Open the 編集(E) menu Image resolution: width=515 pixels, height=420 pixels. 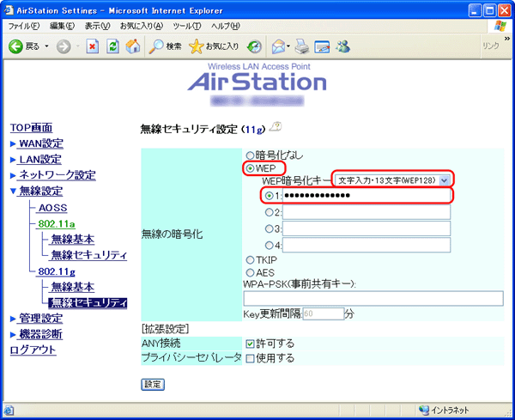(62, 26)
